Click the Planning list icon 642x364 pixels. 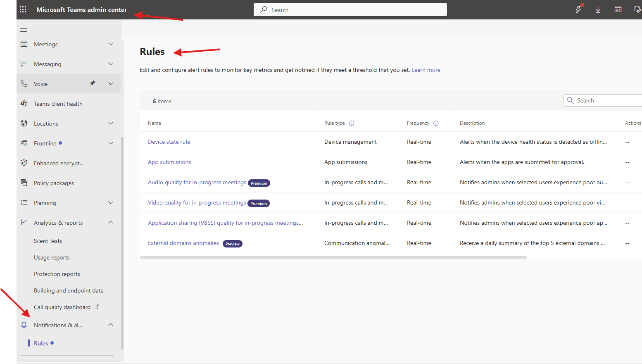coord(24,202)
